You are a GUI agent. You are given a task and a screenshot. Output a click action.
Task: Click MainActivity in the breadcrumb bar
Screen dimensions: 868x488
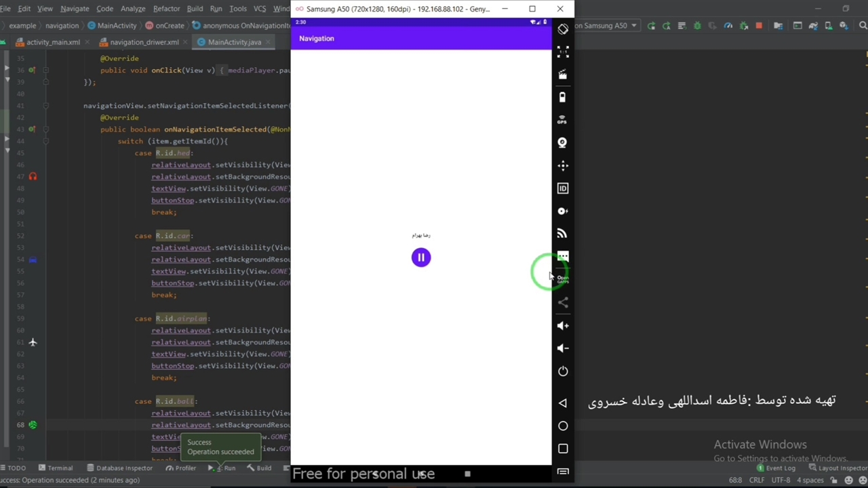pyautogui.click(x=117, y=26)
